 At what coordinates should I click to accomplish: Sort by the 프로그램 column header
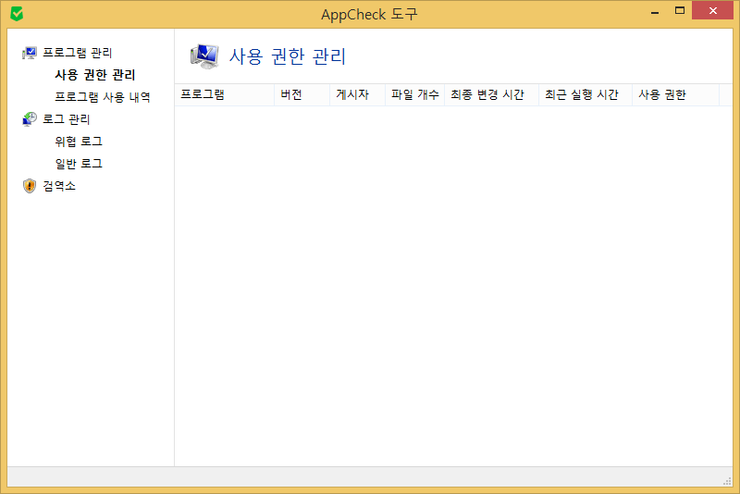[225, 95]
